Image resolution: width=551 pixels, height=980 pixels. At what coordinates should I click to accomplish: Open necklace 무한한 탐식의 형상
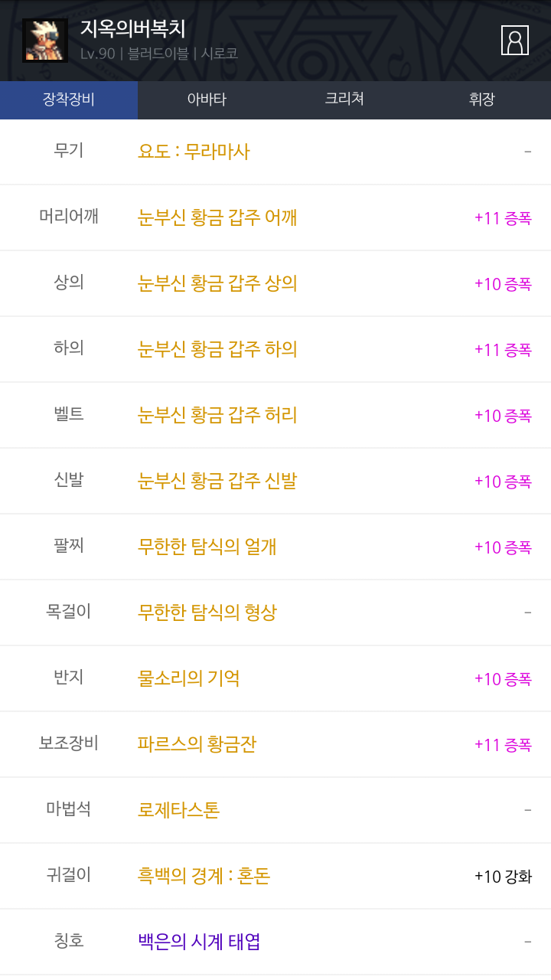[207, 612]
